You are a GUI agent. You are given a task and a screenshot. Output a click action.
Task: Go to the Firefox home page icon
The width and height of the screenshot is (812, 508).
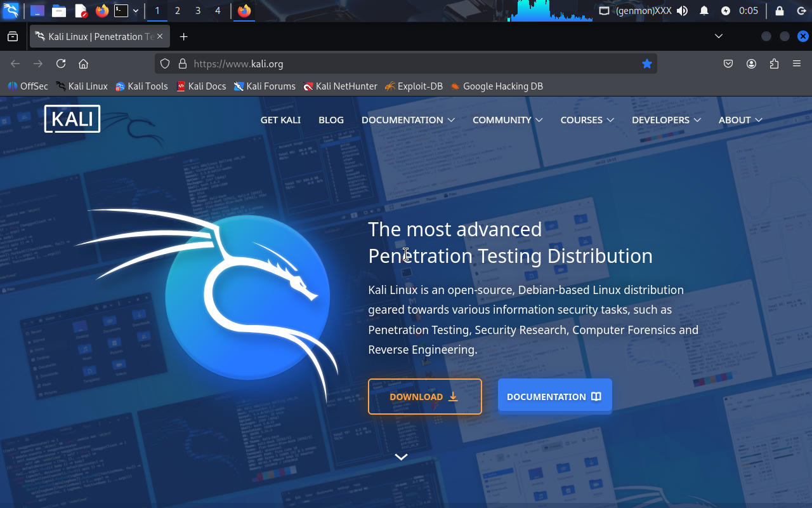(83, 63)
